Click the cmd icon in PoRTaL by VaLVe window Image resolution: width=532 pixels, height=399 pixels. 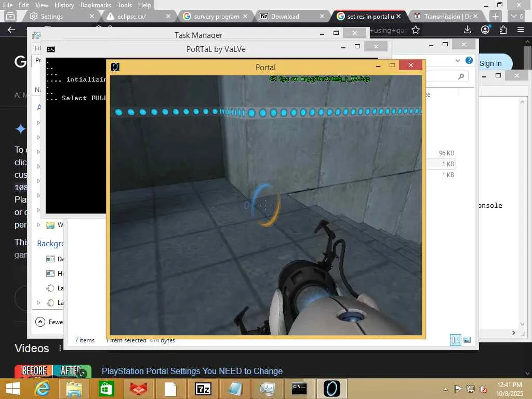pyautogui.click(x=51, y=49)
